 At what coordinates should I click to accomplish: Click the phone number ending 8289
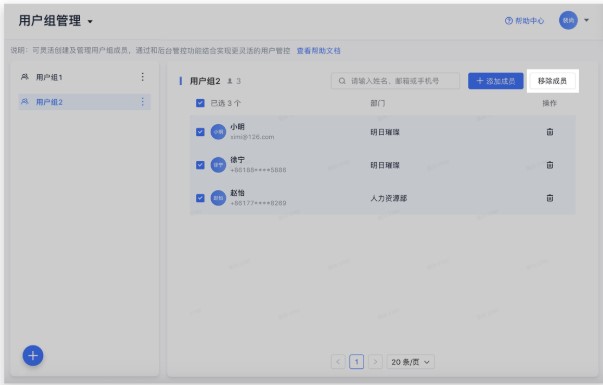[258, 203]
